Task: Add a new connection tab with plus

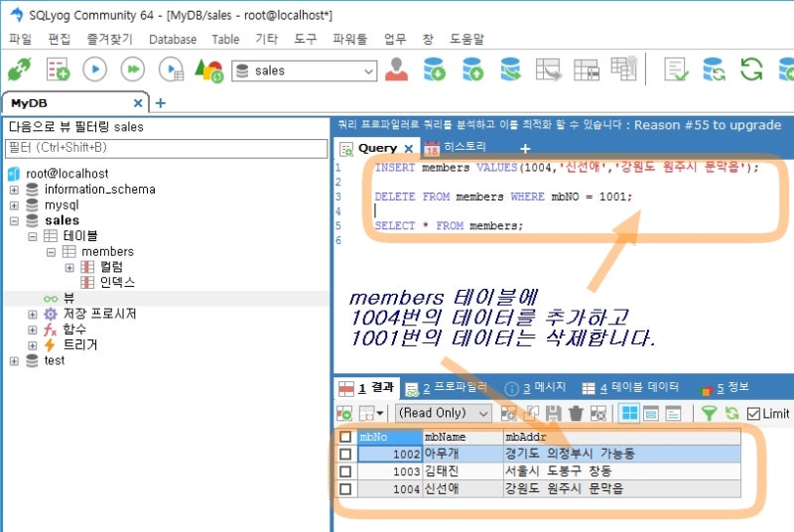Action: pos(161,103)
